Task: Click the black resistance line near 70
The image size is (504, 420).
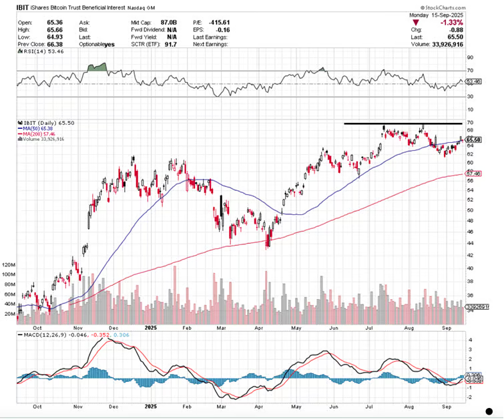Action: point(403,124)
